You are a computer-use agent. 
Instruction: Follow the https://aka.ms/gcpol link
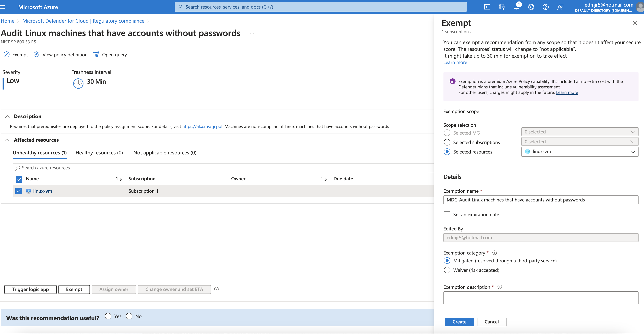click(x=202, y=126)
